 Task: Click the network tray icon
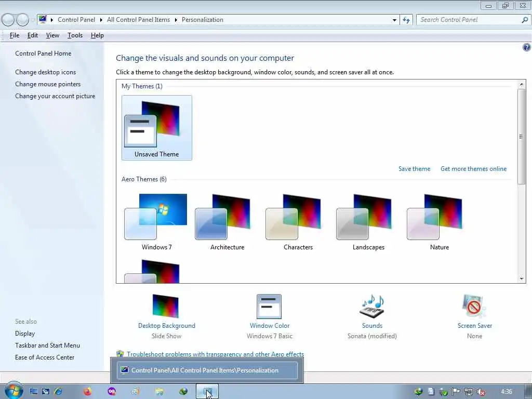pos(468,392)
